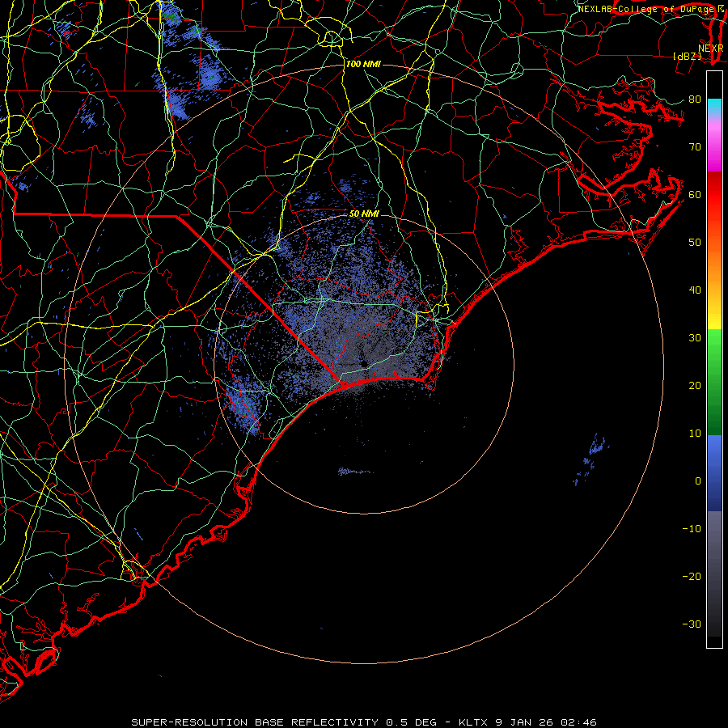Click the '[dBZ]' units label
The width and height of the screenshot is (728, 728).
tap(687, 56)
